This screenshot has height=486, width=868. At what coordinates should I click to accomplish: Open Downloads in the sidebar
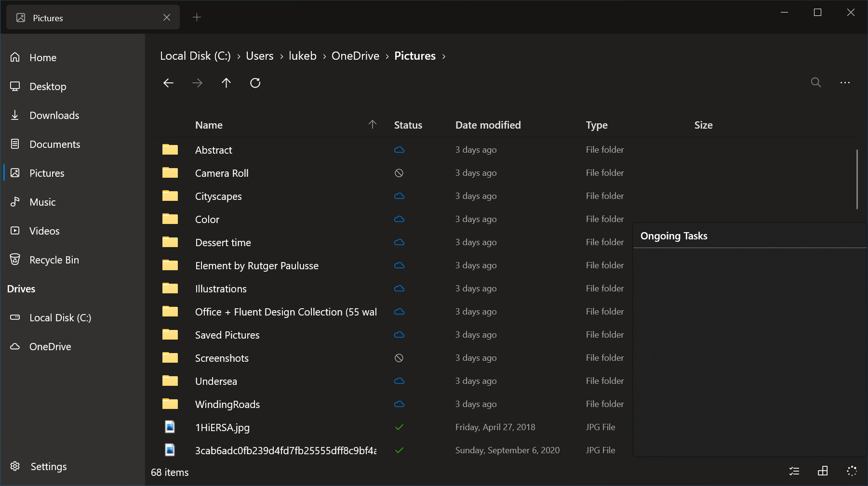[x=73, y=115]
